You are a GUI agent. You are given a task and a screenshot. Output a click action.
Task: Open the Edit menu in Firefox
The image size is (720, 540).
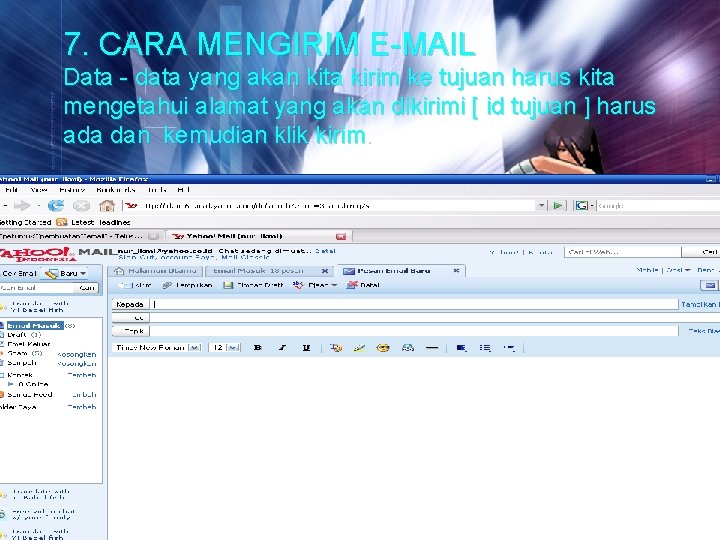click(11, 190)
